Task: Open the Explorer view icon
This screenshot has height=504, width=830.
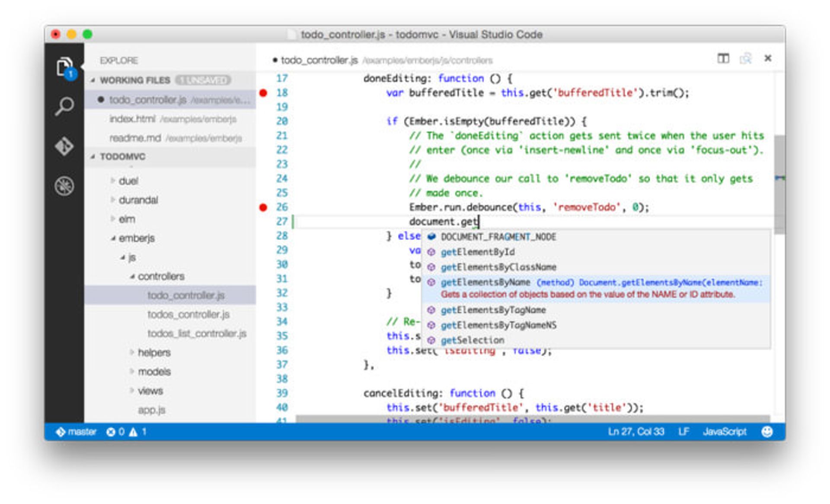Action: 64,67
